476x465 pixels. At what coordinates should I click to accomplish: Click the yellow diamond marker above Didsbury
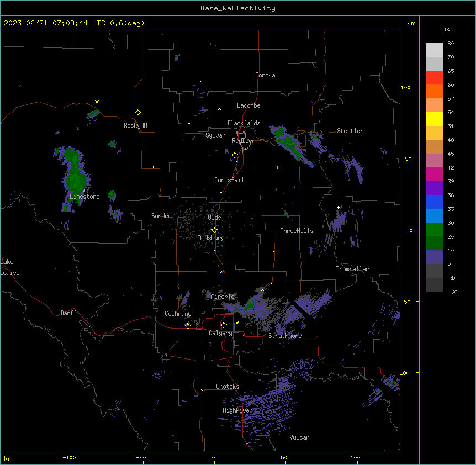(x=214, y=230)
